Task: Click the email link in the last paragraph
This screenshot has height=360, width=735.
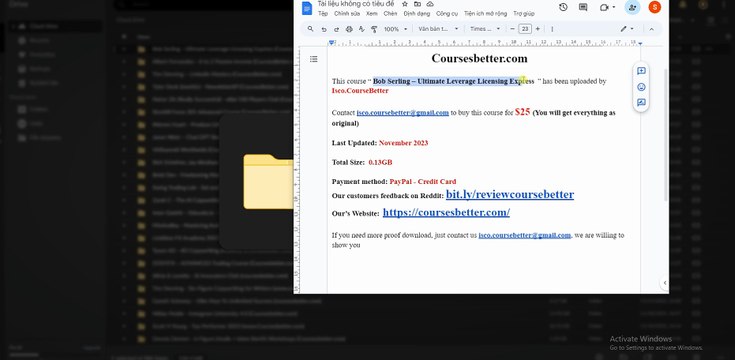Action: 525,235
